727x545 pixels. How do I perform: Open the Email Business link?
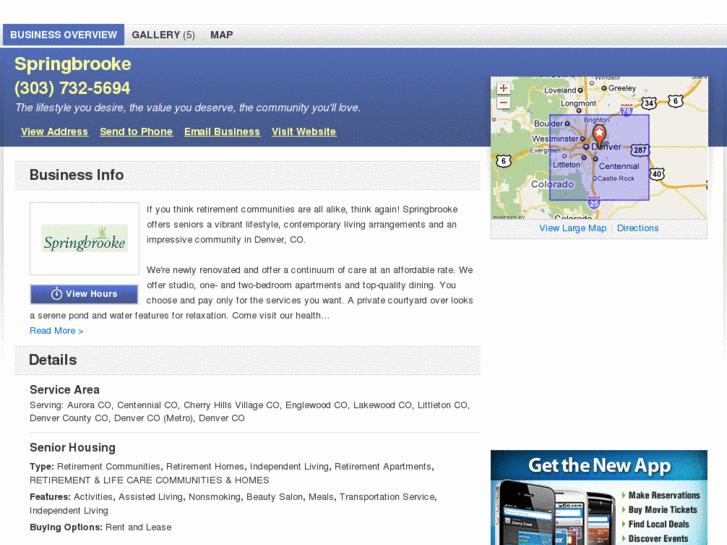[x=222, y=132]
